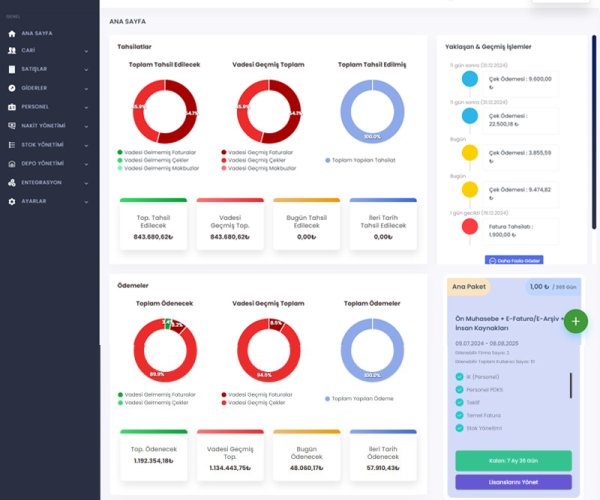Screen dimensions: 600x500
Task: Click the Stok Yönetimi package checkmark icon
Action: coord(460,428)
